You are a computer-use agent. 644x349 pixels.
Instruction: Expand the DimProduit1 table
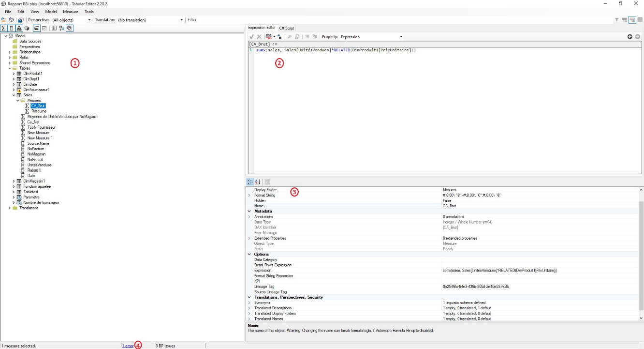(14, 74)
